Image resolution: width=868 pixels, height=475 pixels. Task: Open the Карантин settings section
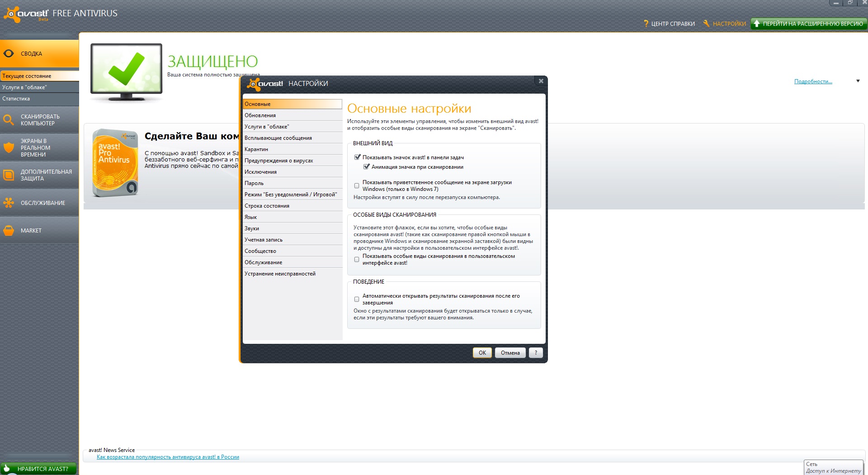coord(292,149)
